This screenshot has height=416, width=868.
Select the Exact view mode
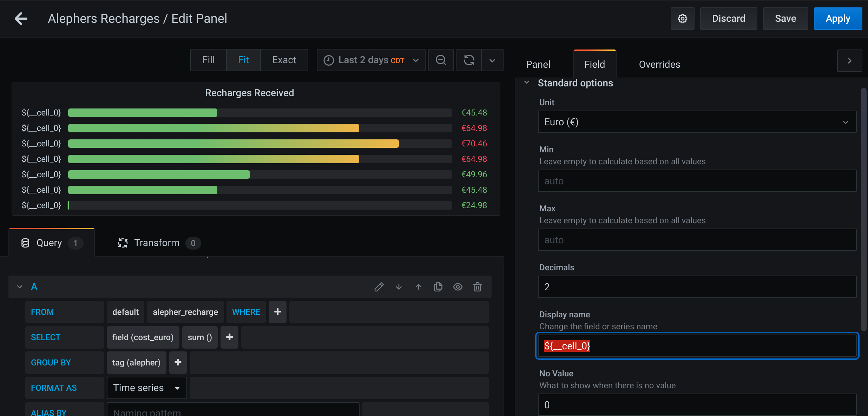284,60
